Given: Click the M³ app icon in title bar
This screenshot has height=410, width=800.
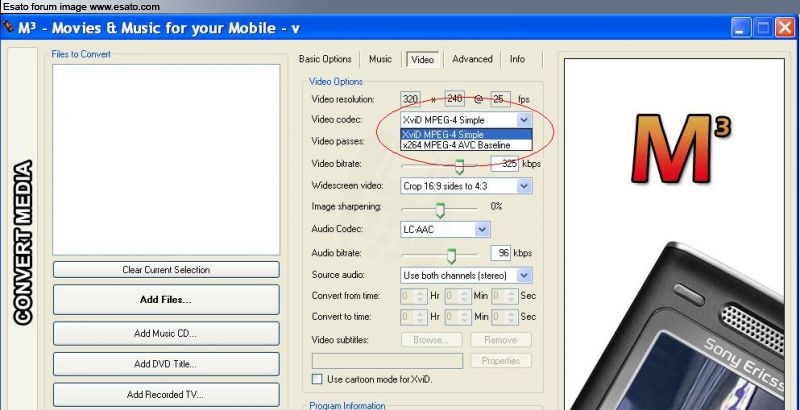Looking at the screenshot, I should (x=8, y=27).
